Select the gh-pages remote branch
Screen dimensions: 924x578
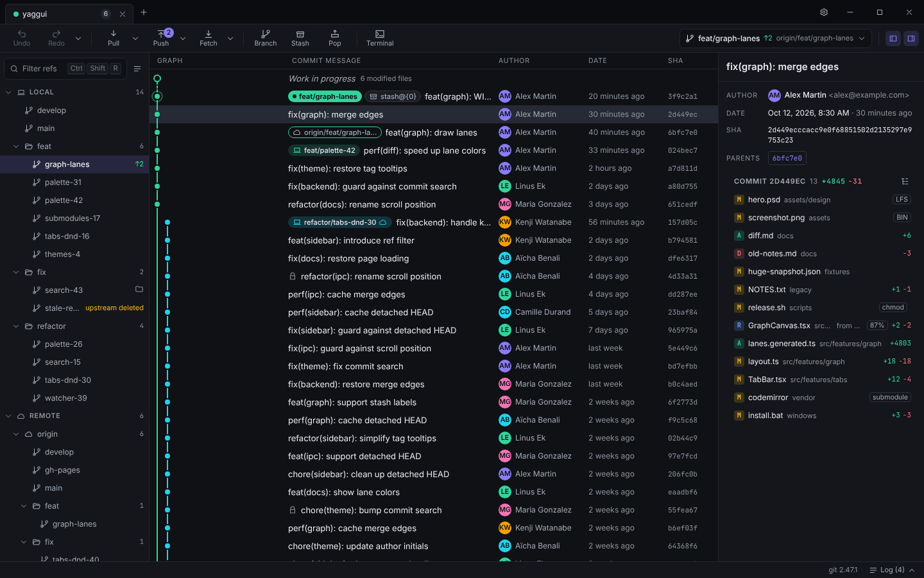[x=74, y=470]
